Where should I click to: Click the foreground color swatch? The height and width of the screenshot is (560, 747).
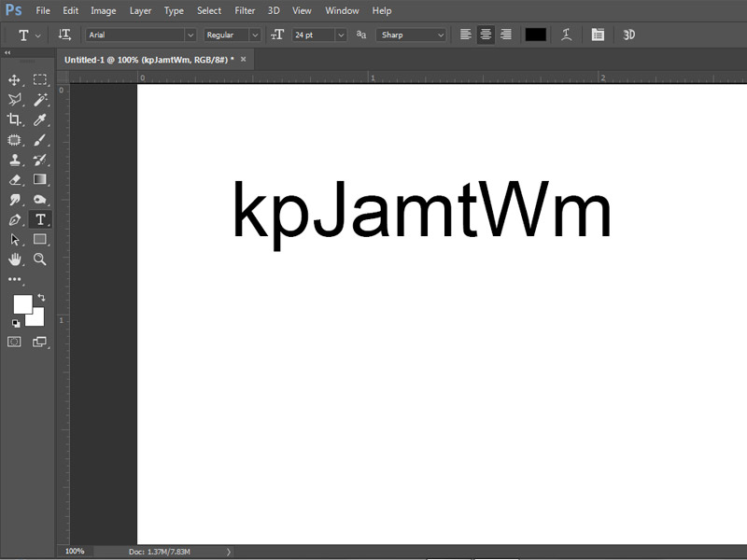[22, 304]
